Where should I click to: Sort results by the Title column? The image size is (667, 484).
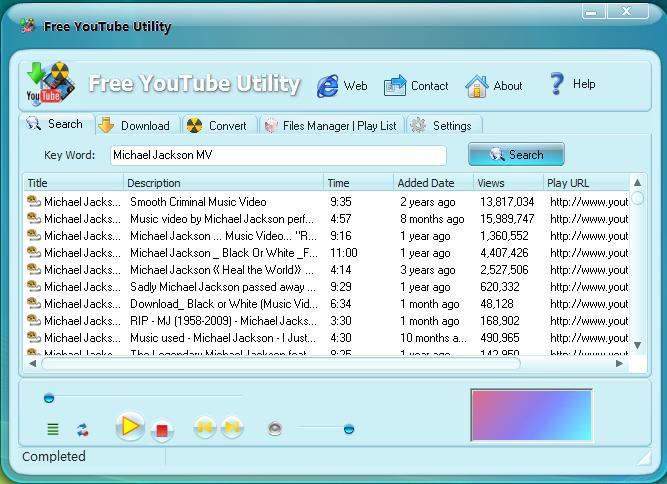point(73,183)
